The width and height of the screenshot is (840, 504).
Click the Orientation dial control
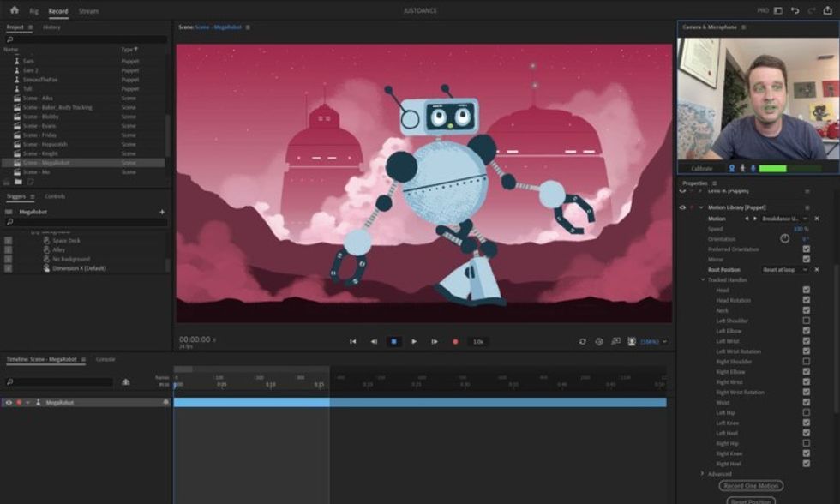[785, 238]
